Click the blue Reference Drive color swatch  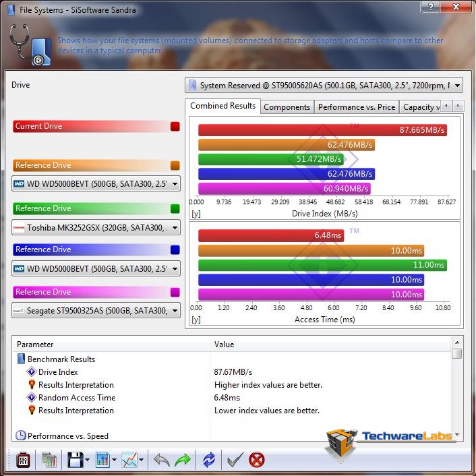click(x=175, y=249)
